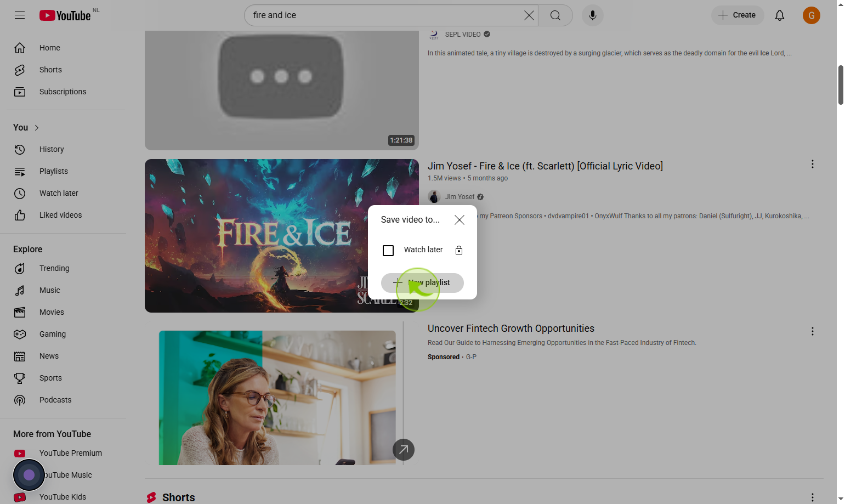
Task: Check the Watch later checkbox
Action: [388, 251]
